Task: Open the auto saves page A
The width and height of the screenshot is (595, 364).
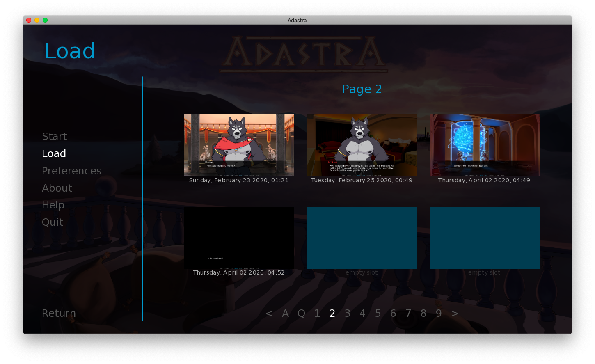Action: point(286,314)
